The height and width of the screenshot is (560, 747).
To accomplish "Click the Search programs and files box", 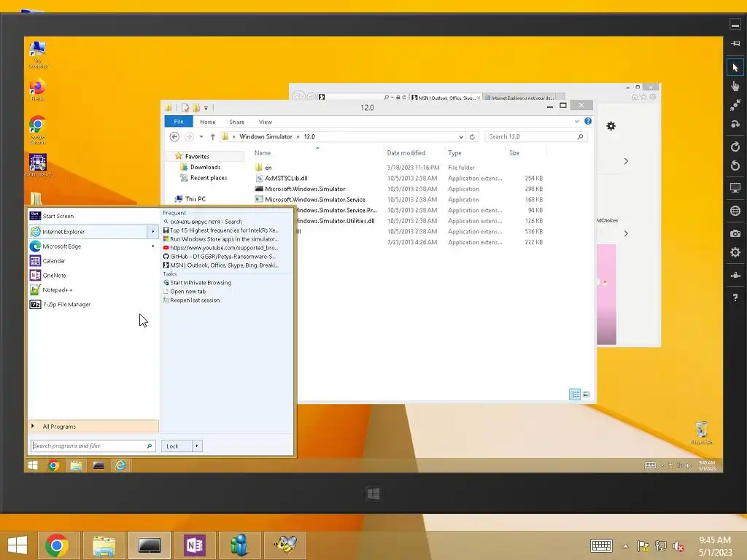I will click(93, 446).
